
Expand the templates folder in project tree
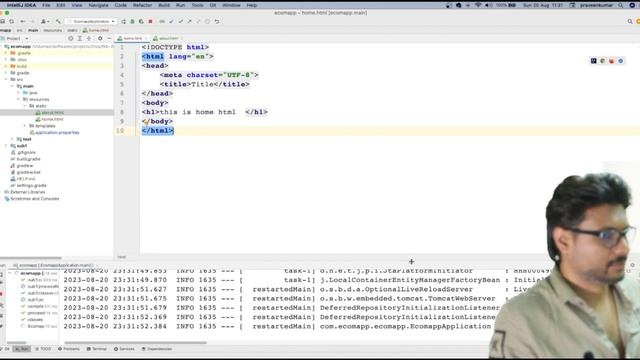click(x=24, y=126)
